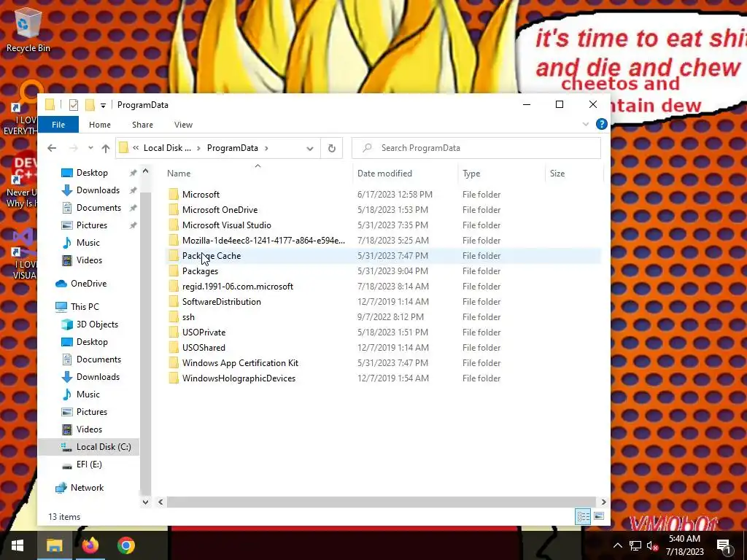
Task: Select This PC in navigation pane
Action: click(85, 307)
